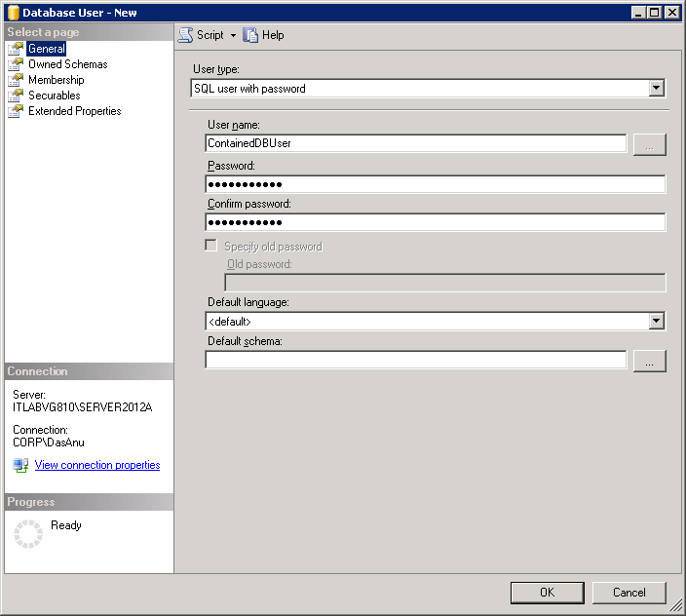
Task: Click the General page icon
Action: [16, 49]
